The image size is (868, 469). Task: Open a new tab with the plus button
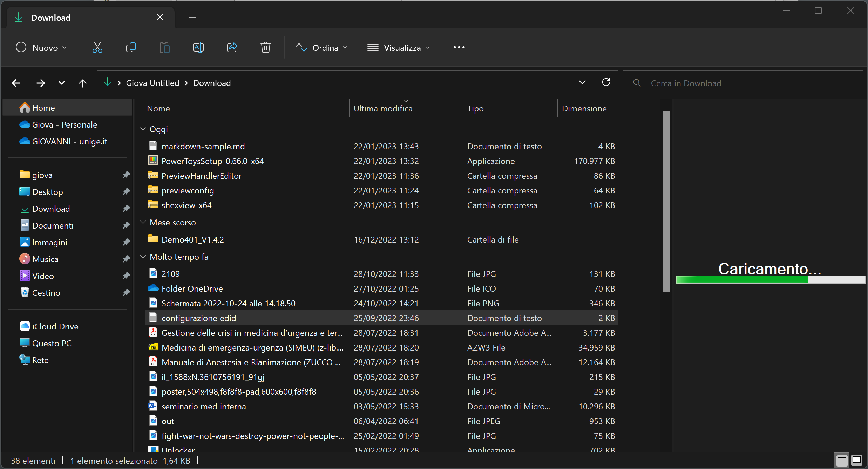tap(192, 17)
